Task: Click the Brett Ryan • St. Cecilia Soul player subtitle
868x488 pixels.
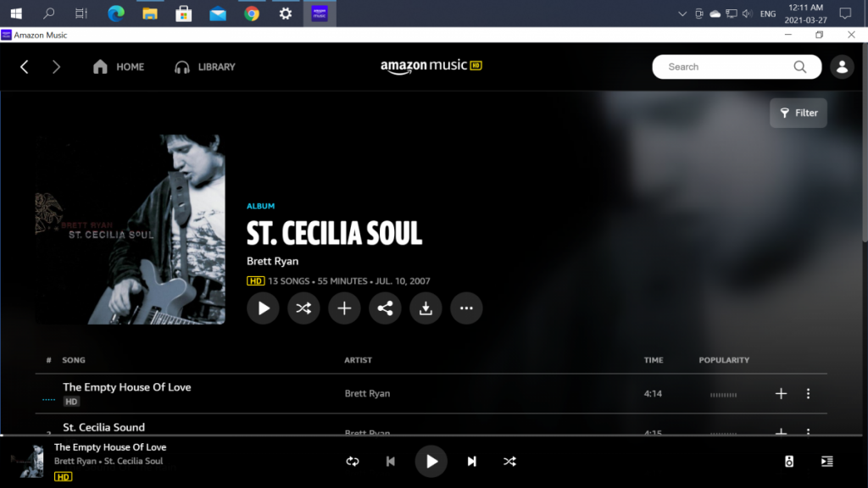Action: point(108,461)
